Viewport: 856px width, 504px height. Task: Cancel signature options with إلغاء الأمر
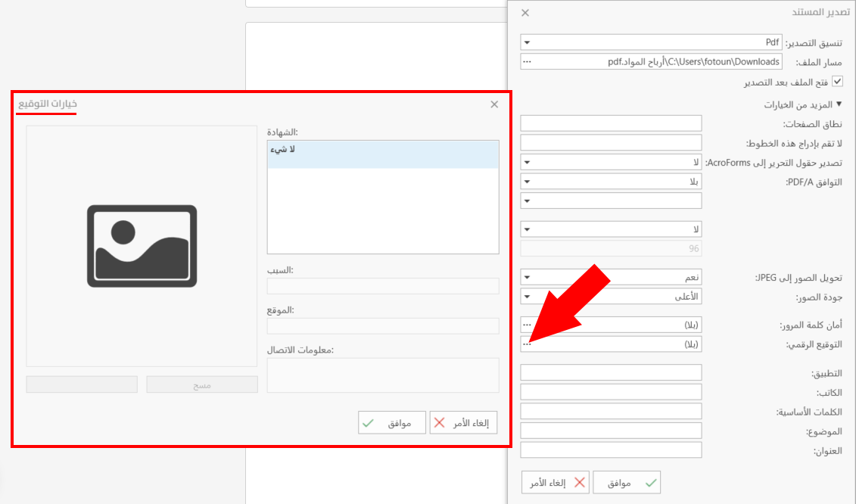tap(463, 422)
